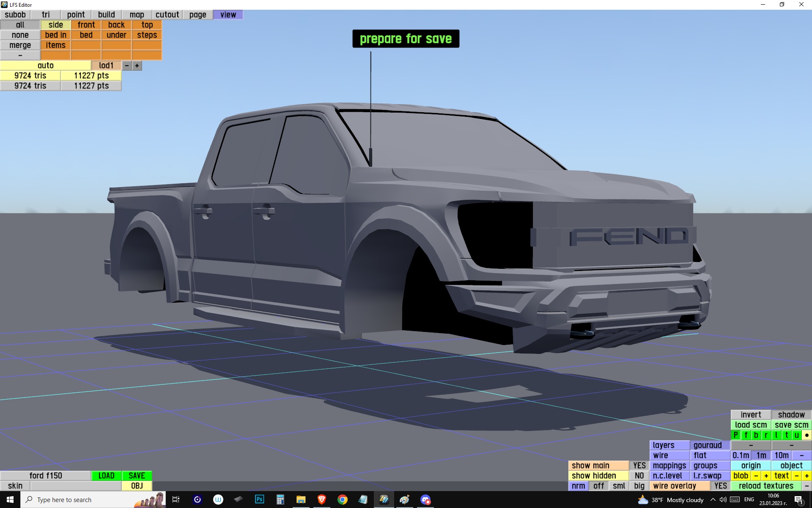Viewport: 812px width, 508px height.
Task: Toggle show main YES setting
Action: click(639, 466)
